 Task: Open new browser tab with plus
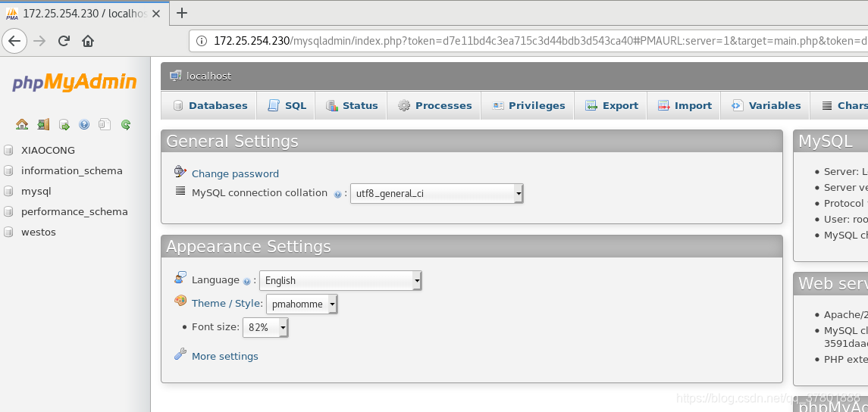pos(182,13)
